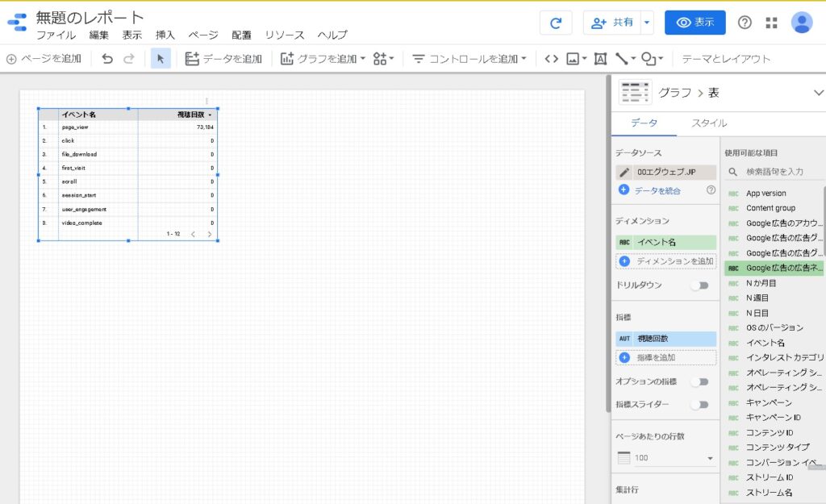The height and width of the screenshot is (504, 826).
Task: Toggle the 指標スライダー switch
Action: tap(699, 405)
